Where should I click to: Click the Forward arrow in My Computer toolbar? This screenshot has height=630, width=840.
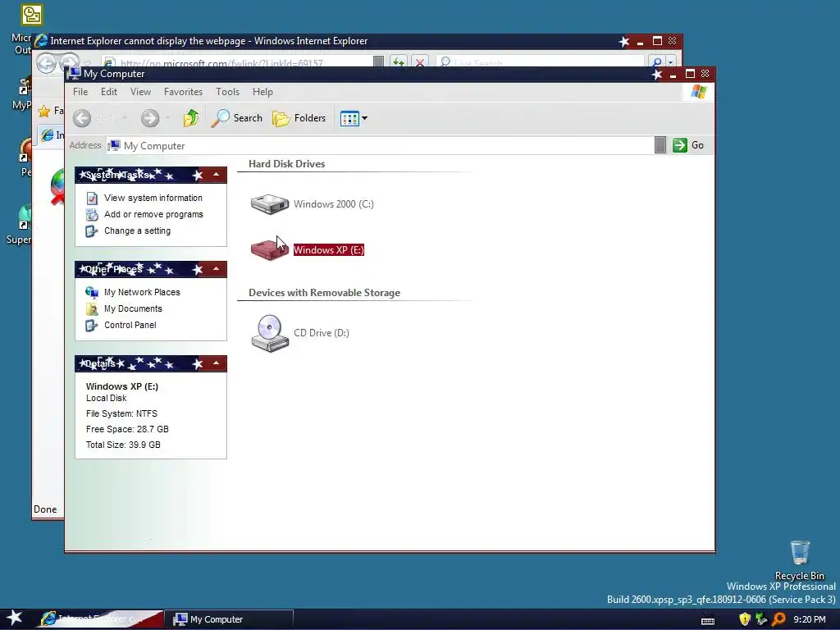click(x=150, y=118)
